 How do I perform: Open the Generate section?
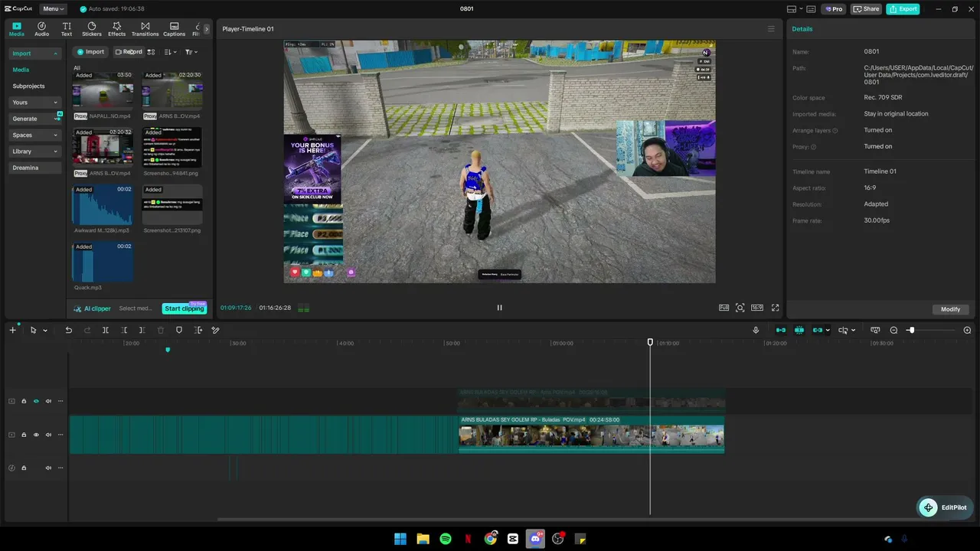click(35, 119)
